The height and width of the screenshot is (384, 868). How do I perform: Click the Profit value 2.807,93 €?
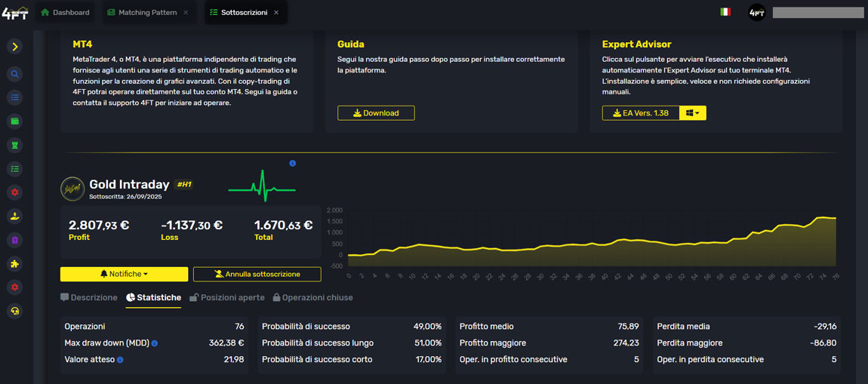99,226
